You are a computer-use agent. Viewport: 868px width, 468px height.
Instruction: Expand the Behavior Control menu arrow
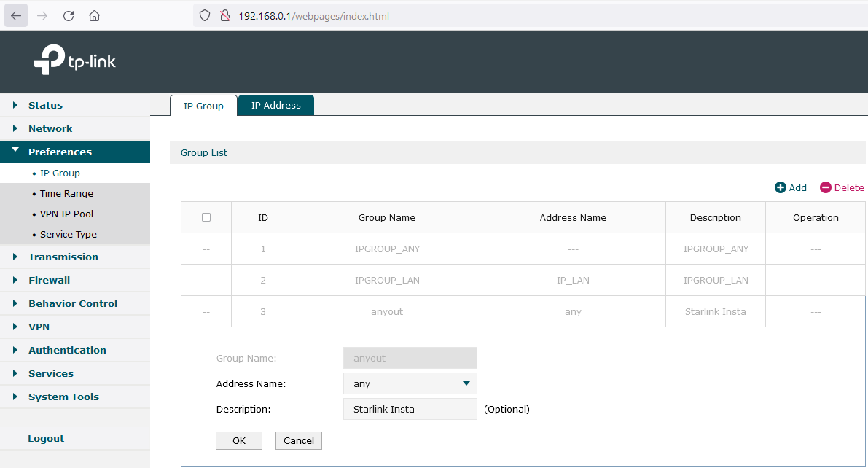tap(15, 303)
